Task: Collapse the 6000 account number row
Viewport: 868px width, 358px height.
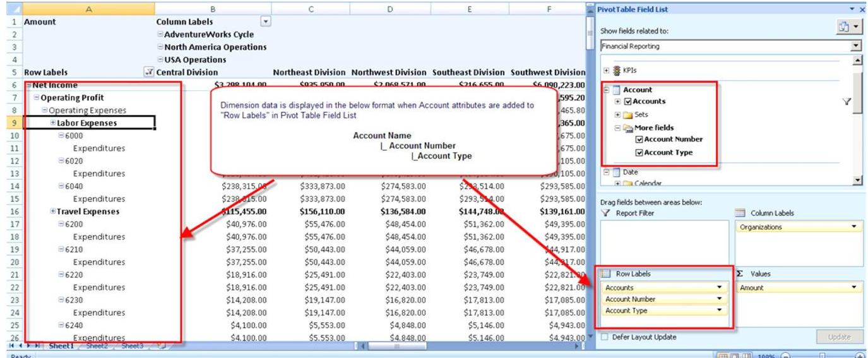Action: click(x=61, y=136)
